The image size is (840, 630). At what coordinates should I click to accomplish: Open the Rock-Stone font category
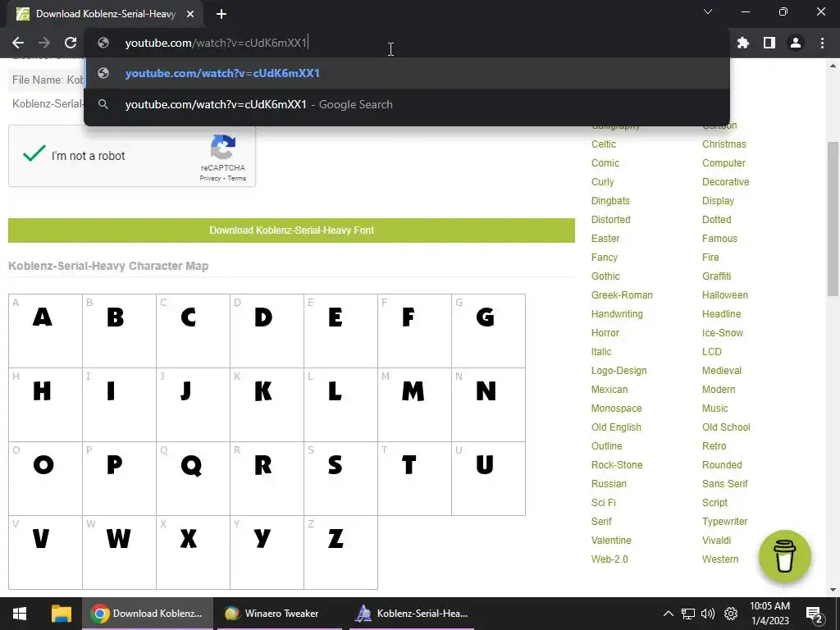(617, 465)
